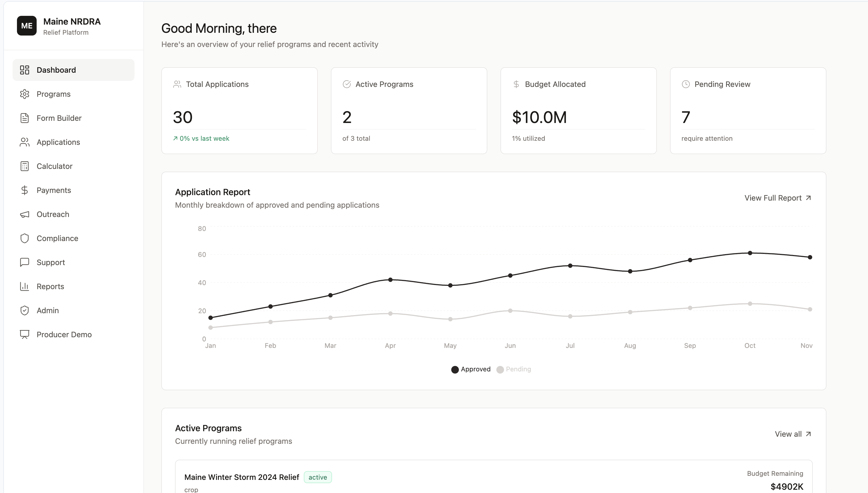Click the Payments dollar sign icon

pyautogui.click(x=24, y=190)
